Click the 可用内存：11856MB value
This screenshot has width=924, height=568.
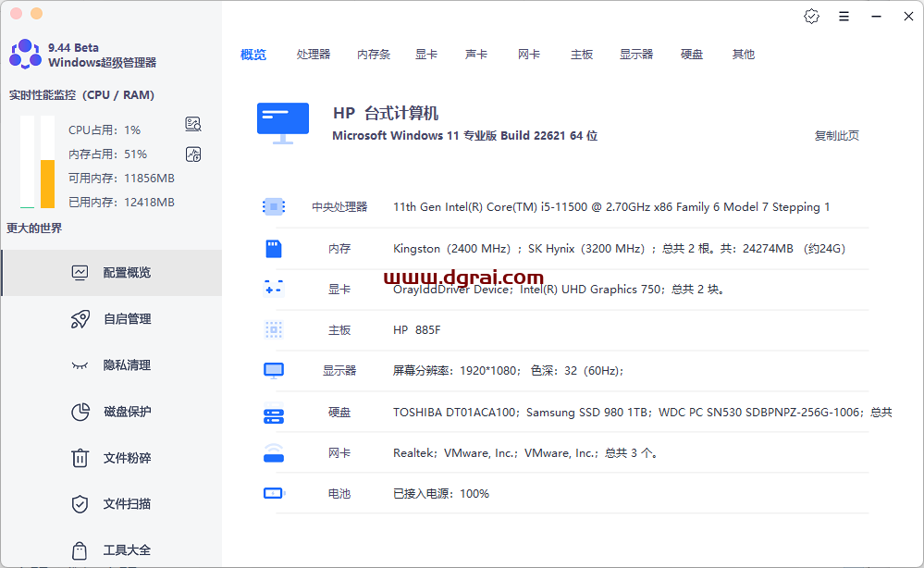121,178
